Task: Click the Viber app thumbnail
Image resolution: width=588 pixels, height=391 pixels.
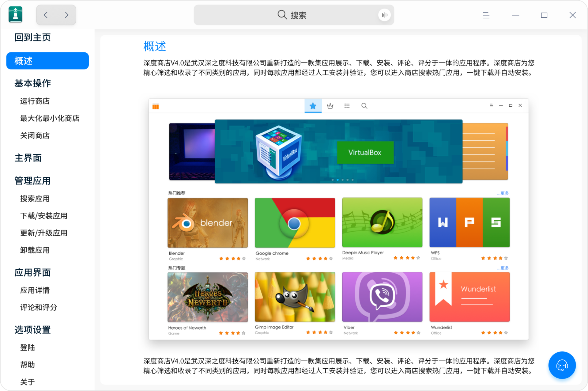Action: [382, 297]
